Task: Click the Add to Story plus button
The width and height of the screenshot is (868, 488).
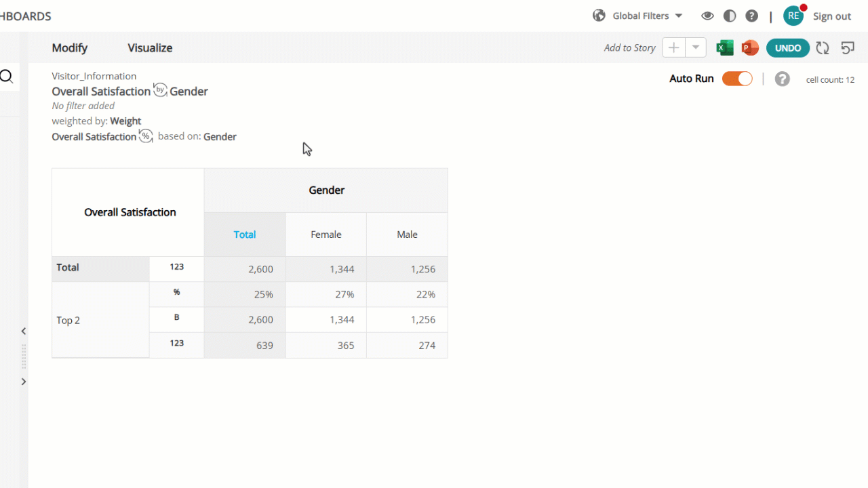Action: coord(673,47)
